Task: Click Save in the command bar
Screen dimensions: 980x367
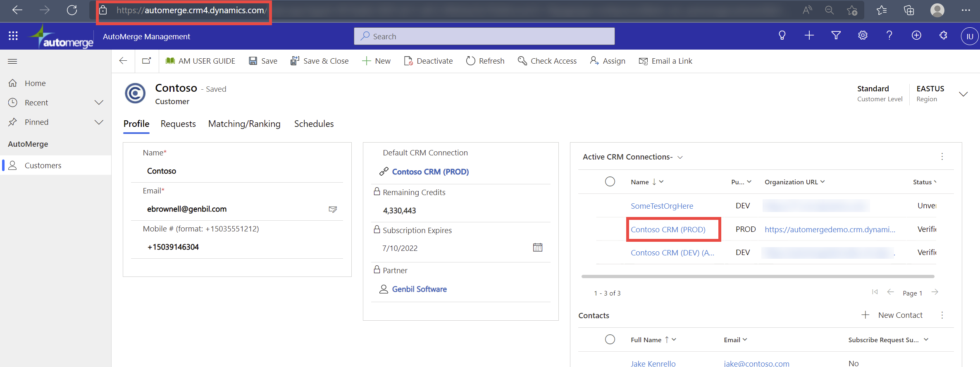Action: 263,61
